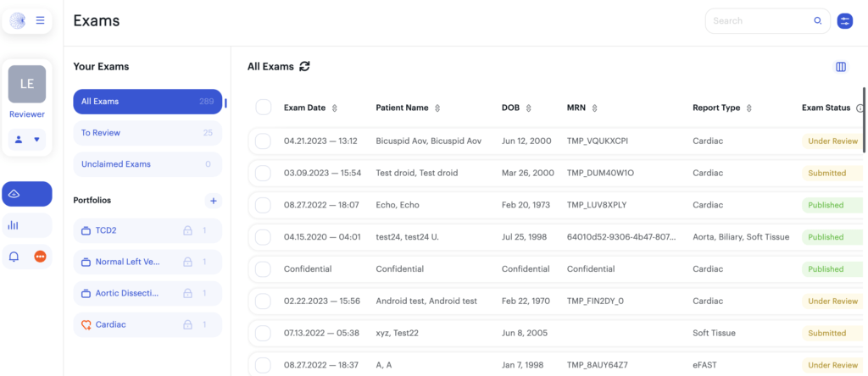The width and height of the screenshot is (868, 376).
Task: Select the To Review exams tab
Action: [147, 133]
